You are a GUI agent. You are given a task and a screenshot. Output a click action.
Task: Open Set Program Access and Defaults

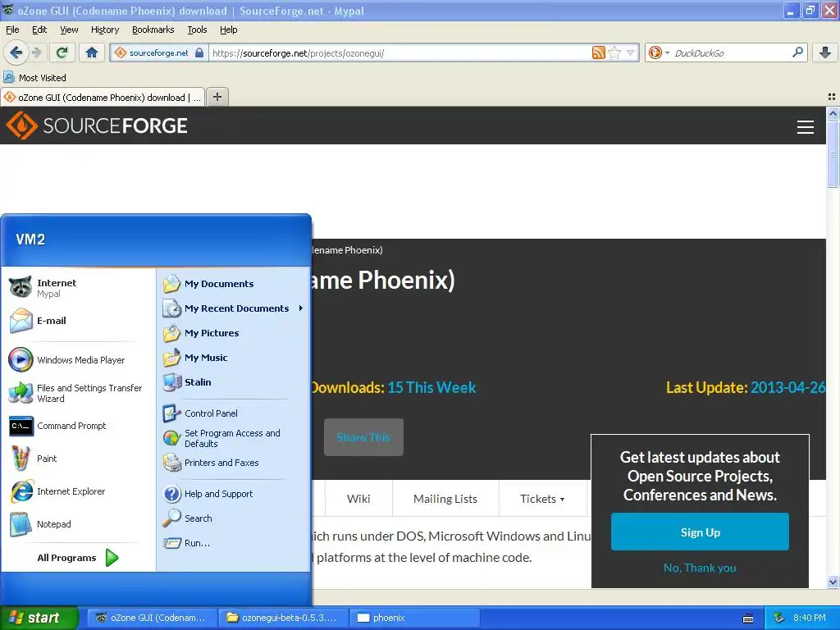pos(233,438)
